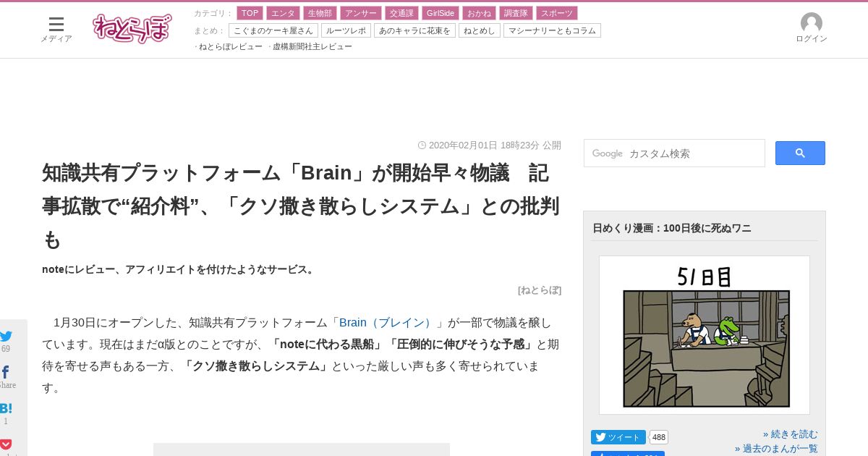868x456 pixels.
Task: Open ねとらぼレビュー link
Action: 231,46
